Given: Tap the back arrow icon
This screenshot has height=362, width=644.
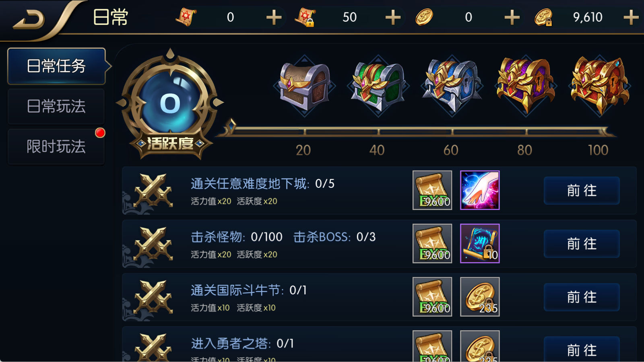Looking at the screenshot, I should [29, 19].
